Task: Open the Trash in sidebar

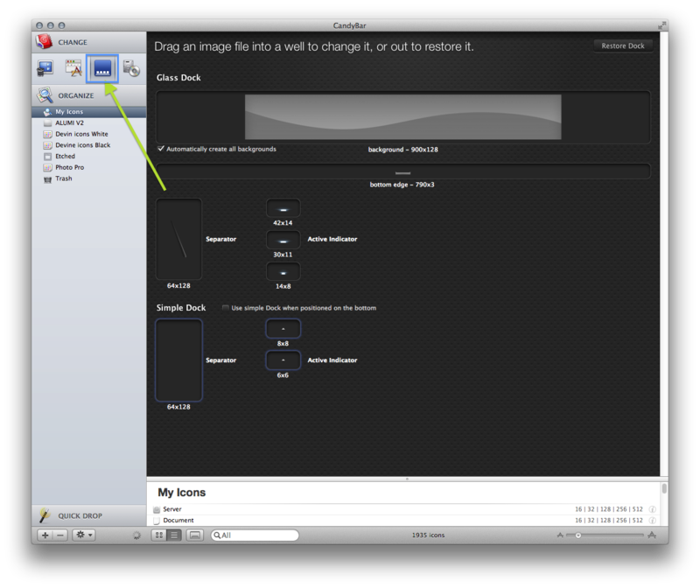Action: (89, 178)
